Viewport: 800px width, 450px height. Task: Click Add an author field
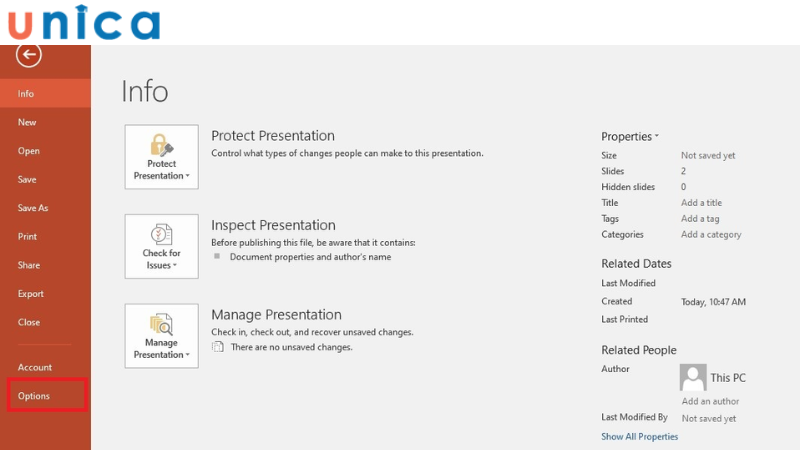click(x=710, y=401)
